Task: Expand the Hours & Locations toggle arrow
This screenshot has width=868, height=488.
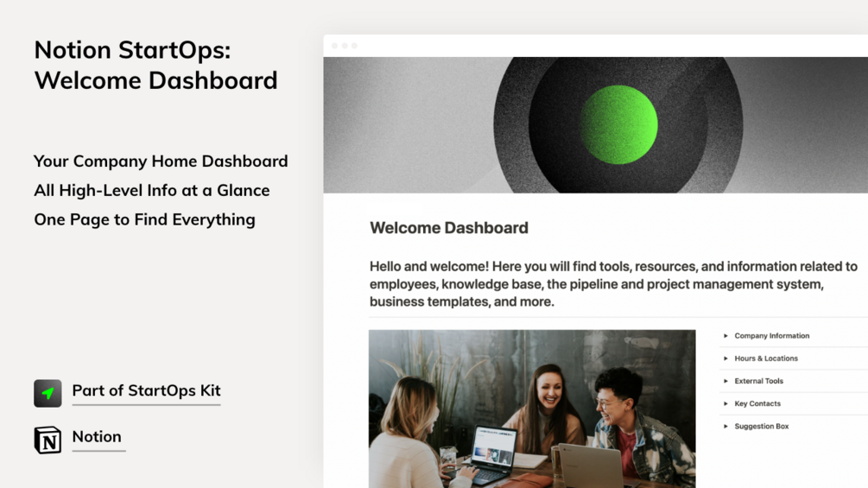Action: [725, 358]
